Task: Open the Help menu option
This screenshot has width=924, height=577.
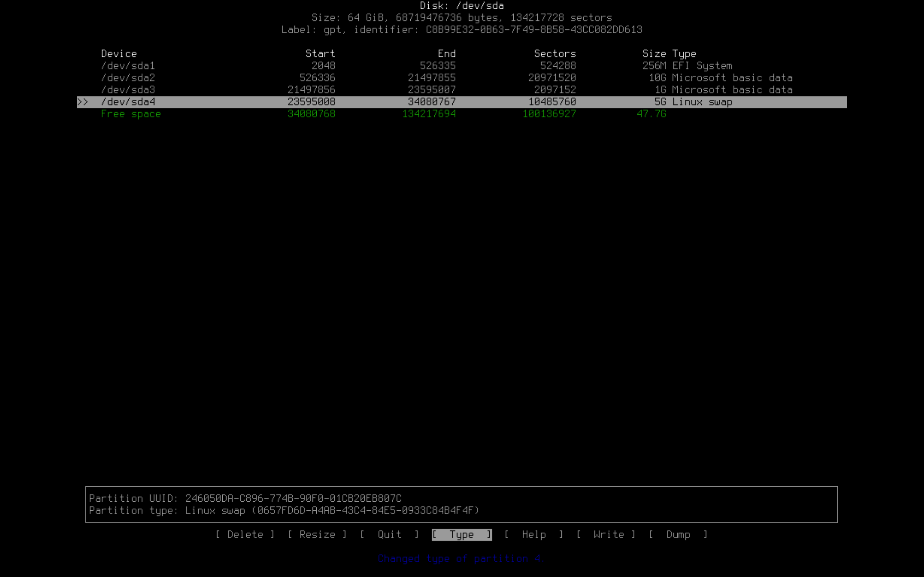Action: coord(534,535)
